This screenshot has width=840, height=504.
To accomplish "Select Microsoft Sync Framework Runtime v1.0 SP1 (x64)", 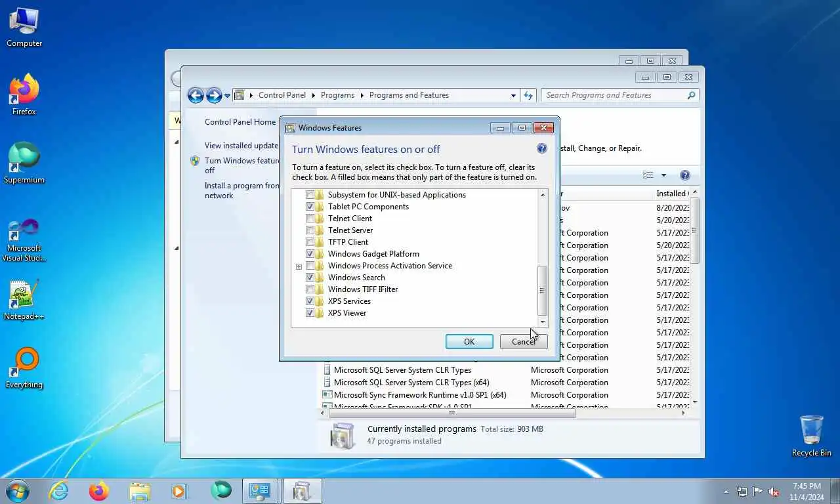I will pyautogui.click(x=420, y=395).
